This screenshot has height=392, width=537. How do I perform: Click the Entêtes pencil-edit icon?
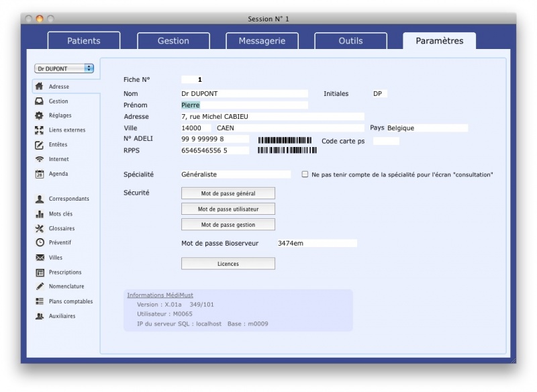(40, 145)
